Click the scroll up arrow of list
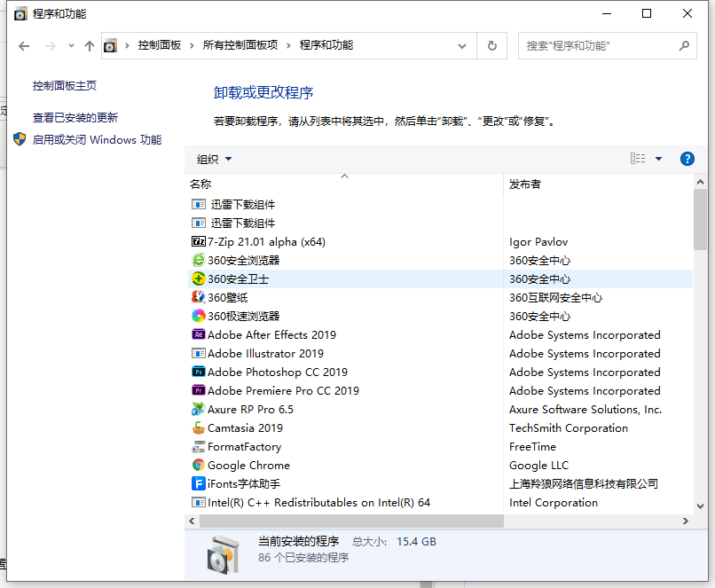 click(x=700, y=182)
